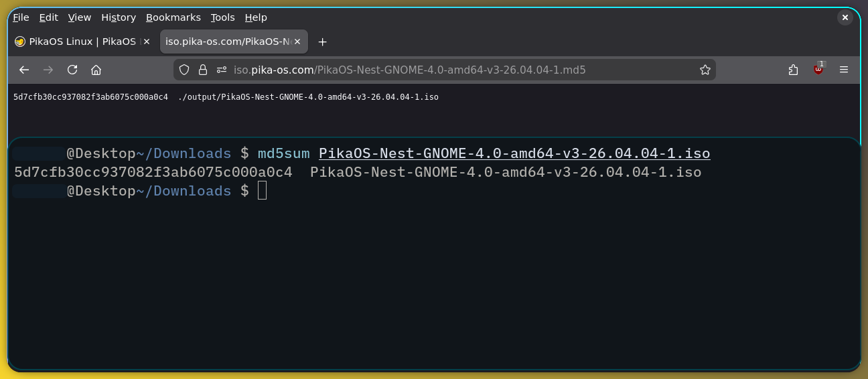This screenshot has height=379, width=868.
Task: Open the Tools menu
Action: [222, 17]
